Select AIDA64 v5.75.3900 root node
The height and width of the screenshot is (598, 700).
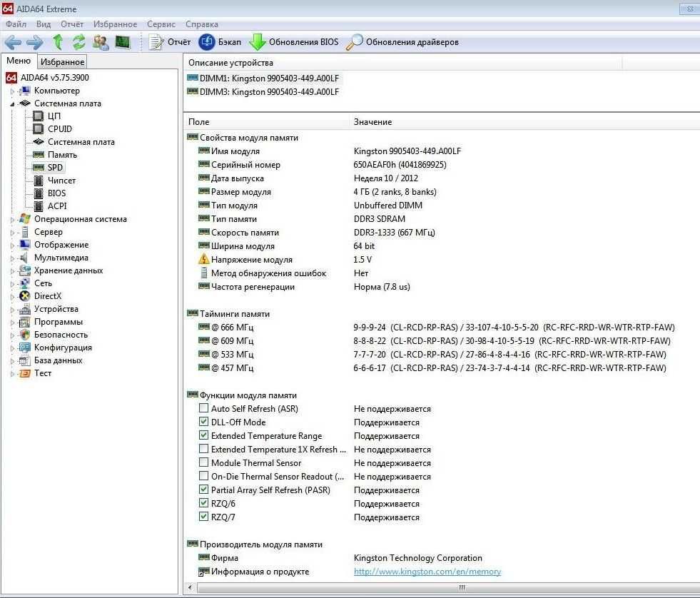(x=54, y=78)
